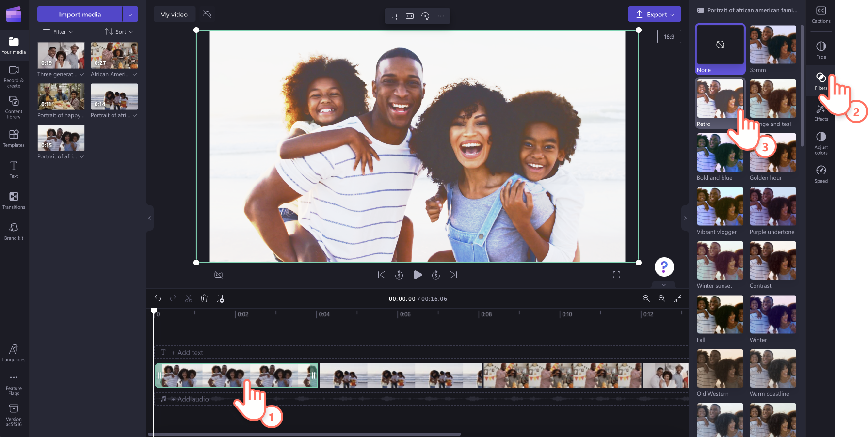Image resolution: width=868 pixels, height=437 pixels.
Task: Click the Export button
Action: tap(655, 14)
